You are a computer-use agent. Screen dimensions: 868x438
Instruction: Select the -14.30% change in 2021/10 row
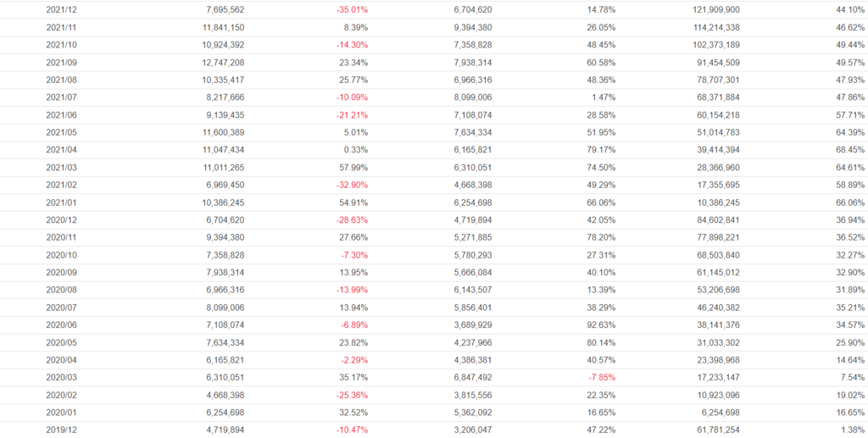coord(349,44)
